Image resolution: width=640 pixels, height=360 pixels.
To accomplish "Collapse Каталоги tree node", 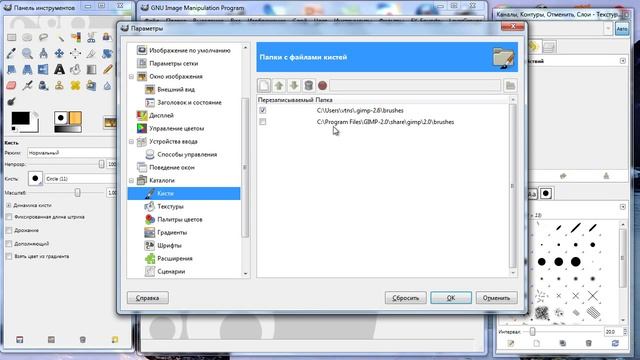I will (131, 180).
